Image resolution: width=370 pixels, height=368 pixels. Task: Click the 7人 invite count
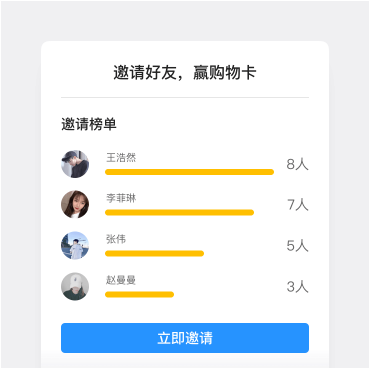click(x=298, y=205)
